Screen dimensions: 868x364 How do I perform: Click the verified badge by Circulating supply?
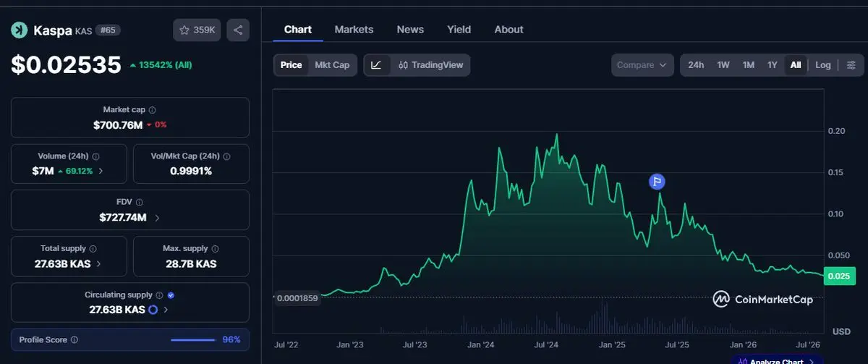(x=171, y=295)
